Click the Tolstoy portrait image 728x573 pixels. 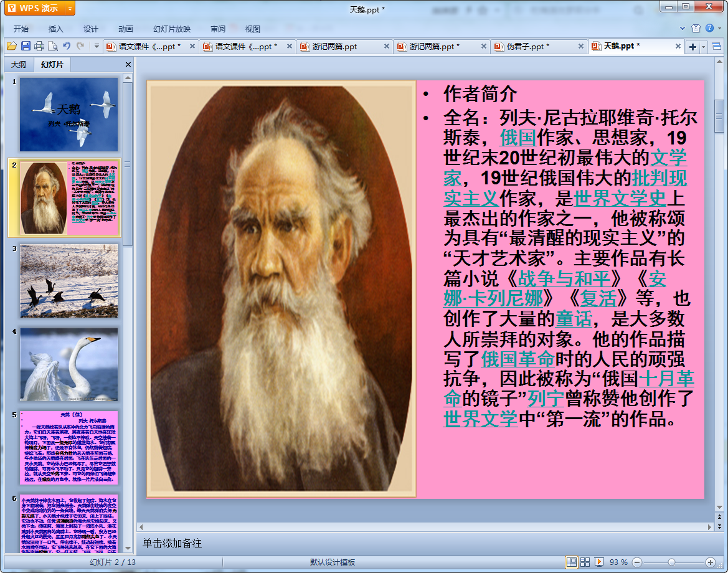tap(281, 289)
